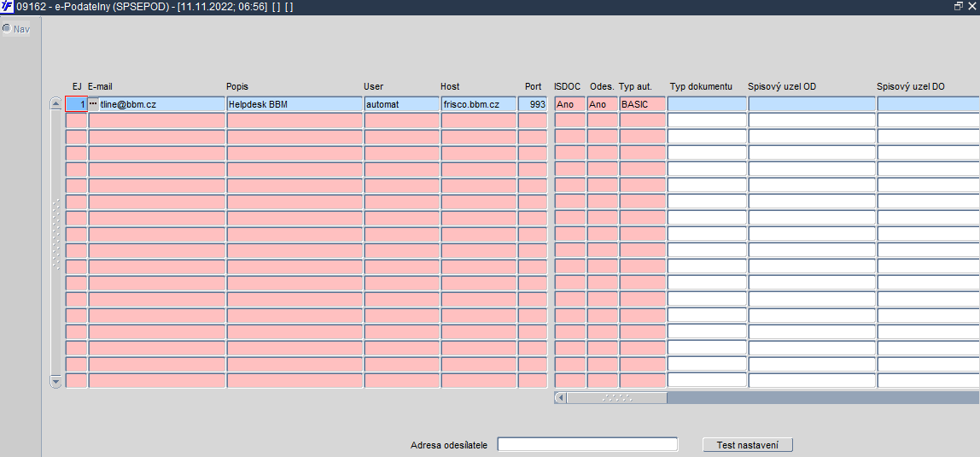Screen dimensions: 980x457
Task: Close the e-Podatelny window
Action: pyautogui.click(x=971, y=6)
